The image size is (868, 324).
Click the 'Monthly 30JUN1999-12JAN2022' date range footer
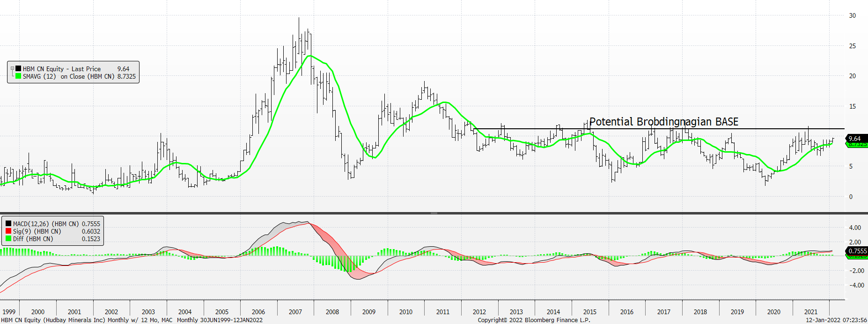(220, 320)
